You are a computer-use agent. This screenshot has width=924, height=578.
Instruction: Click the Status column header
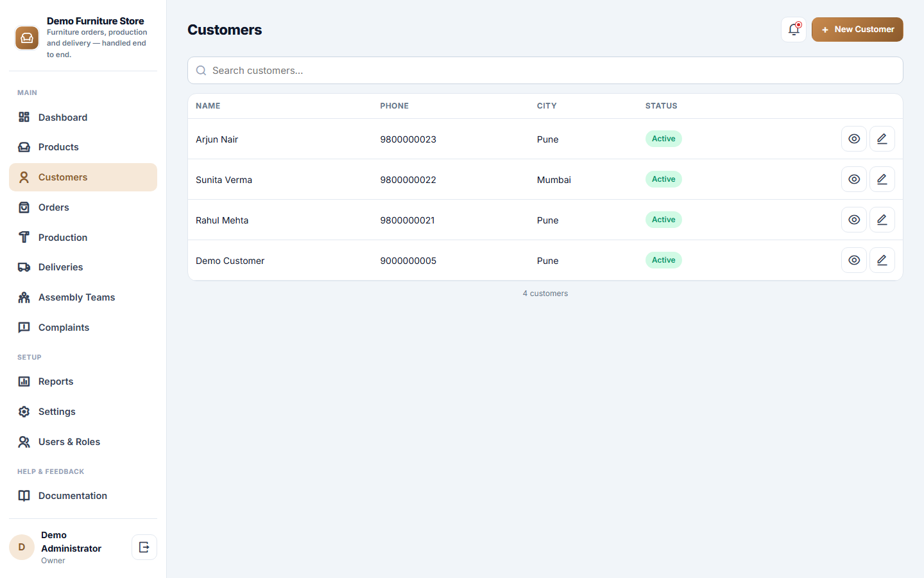click(661, 106)
